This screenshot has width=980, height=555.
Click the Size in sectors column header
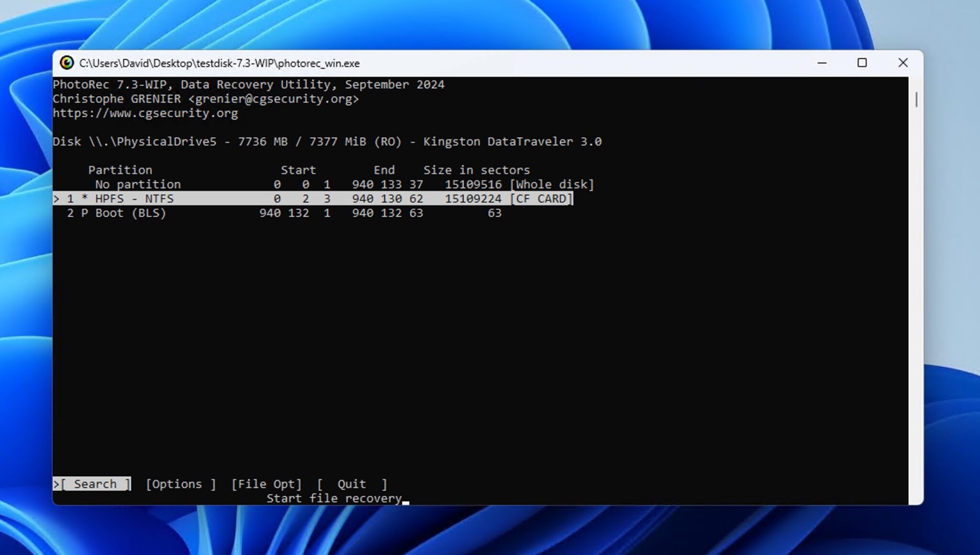point(477,170)
